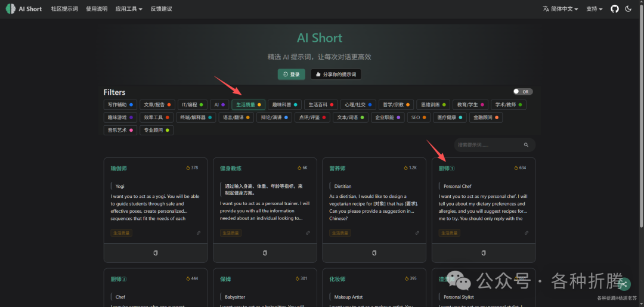Open 反馈建议 in navbar
Screen dimensions: 644x307
click(x=162, y=8)
